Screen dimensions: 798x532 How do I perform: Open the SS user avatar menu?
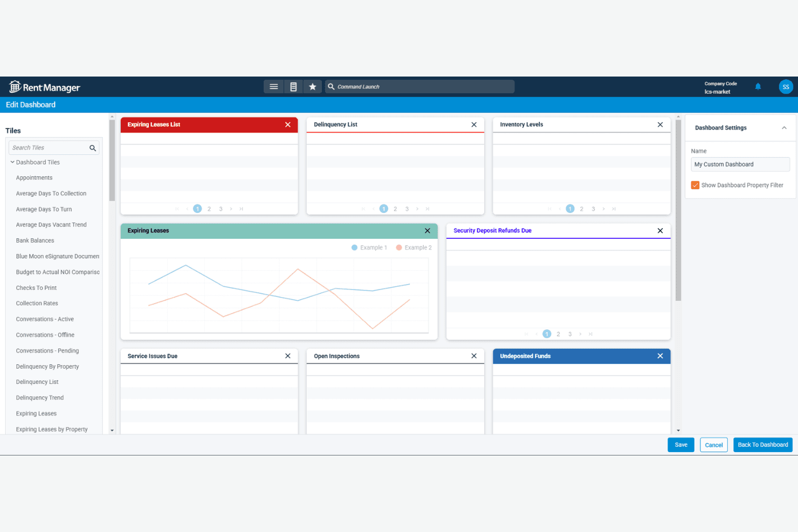[786, 87]
